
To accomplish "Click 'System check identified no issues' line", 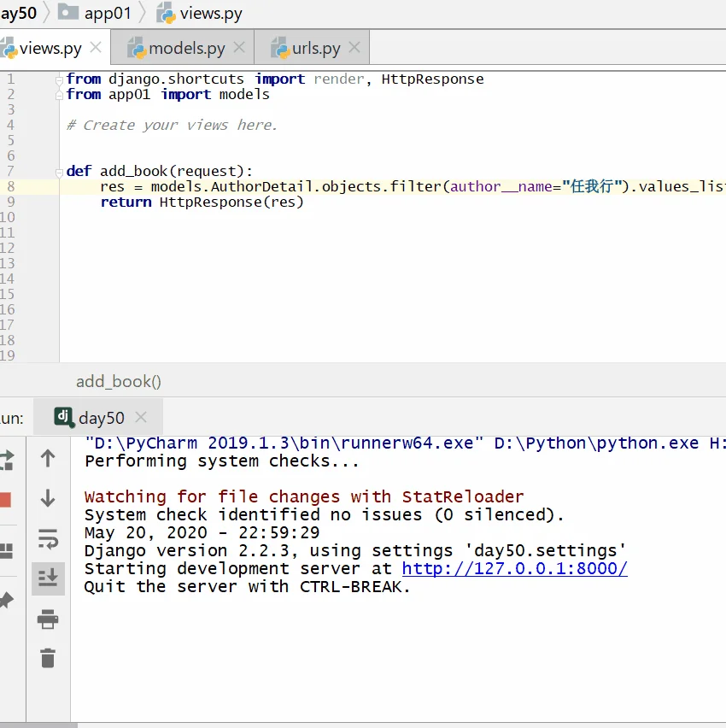I will point(324,515).
